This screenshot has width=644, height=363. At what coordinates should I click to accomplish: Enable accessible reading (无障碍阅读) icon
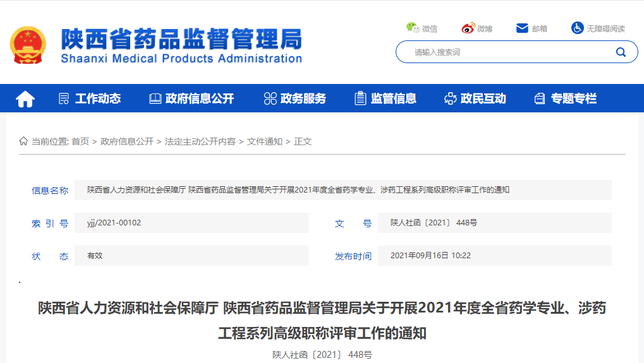[577, 28]
